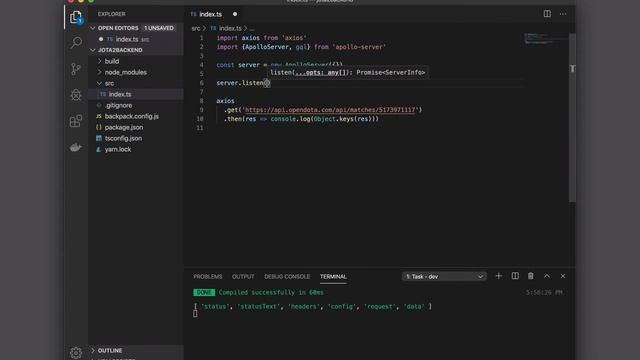Screen dimensions: 640x360
Task: Select the TERMINAL tab
Action: pos(333,277)
